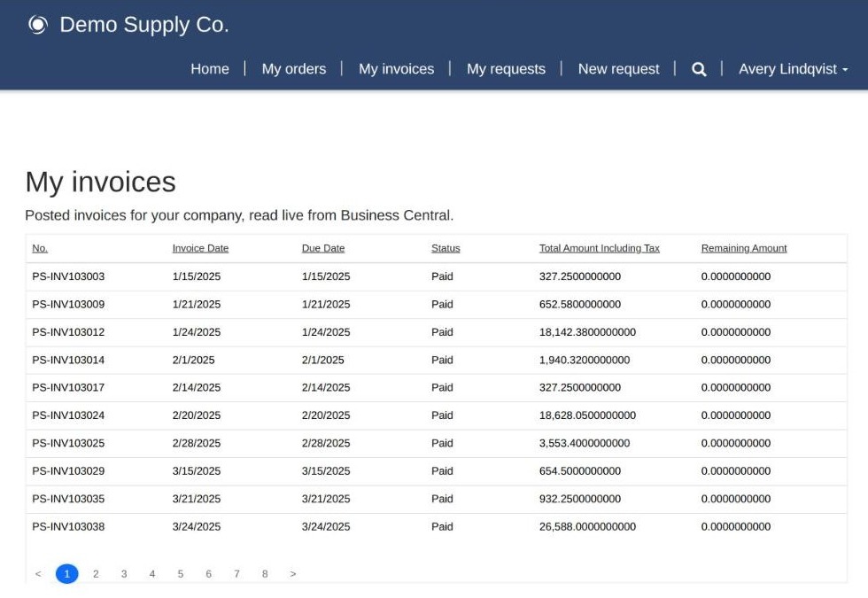Click total amount 1,940.3200000000
Image resolution: width=868 pixels, height=598 pixels.
(x=585, y=360)
